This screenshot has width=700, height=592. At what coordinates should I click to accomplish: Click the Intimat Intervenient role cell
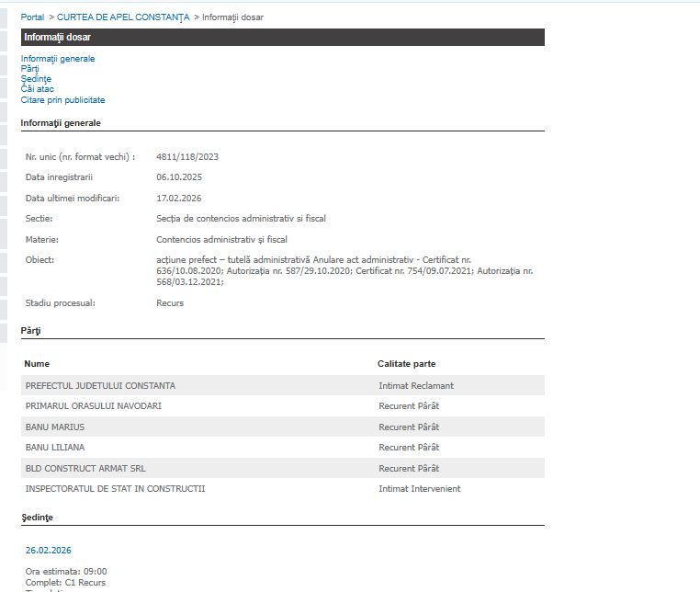point(419,489)
